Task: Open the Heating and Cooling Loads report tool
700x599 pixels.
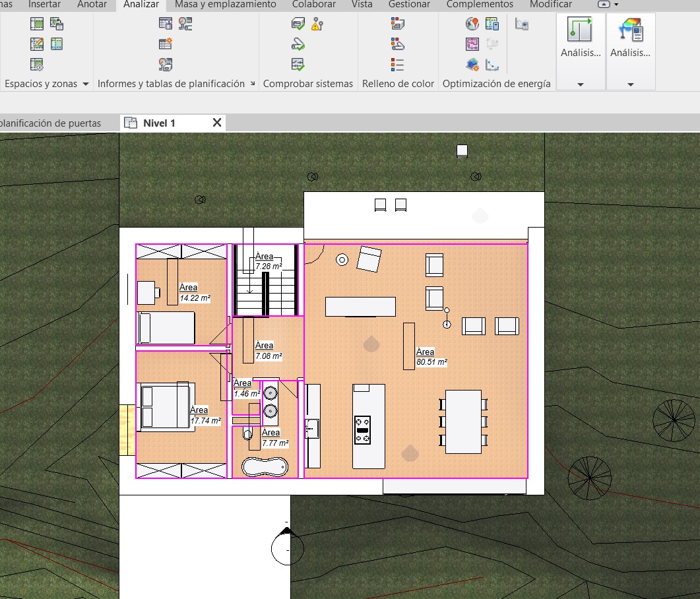Action: point(166,24)
